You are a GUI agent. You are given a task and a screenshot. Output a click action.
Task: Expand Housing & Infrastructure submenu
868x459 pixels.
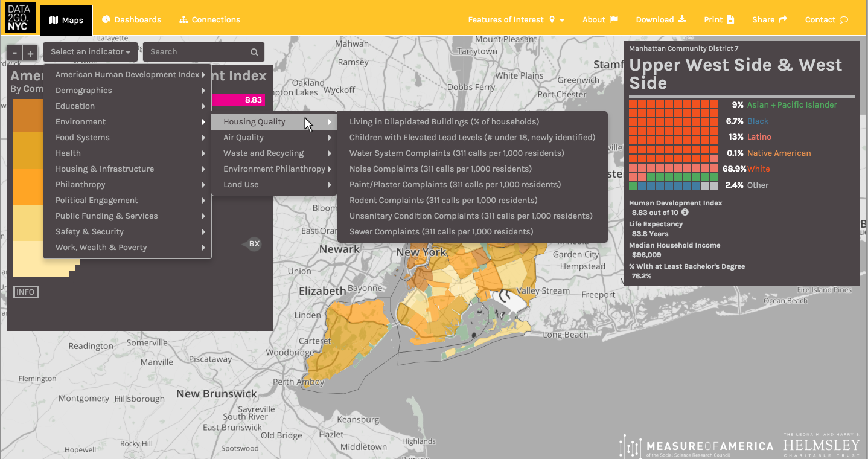[x=127, y=169]
